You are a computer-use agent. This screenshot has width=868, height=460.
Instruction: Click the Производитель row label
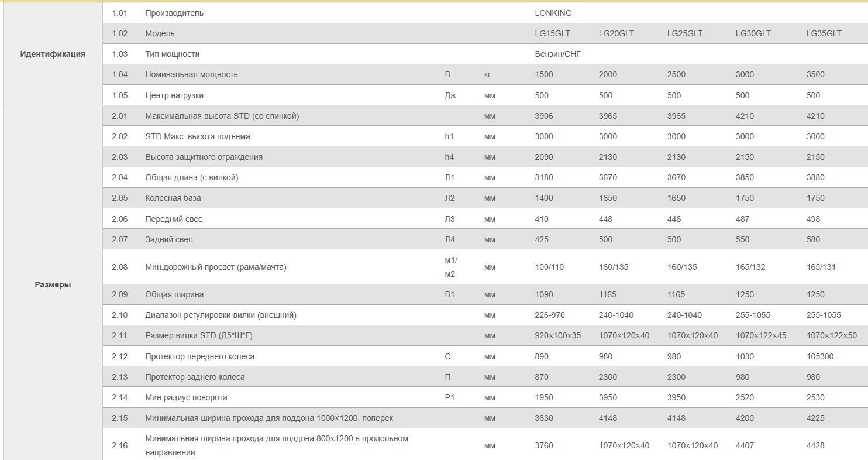coord(174,13)
